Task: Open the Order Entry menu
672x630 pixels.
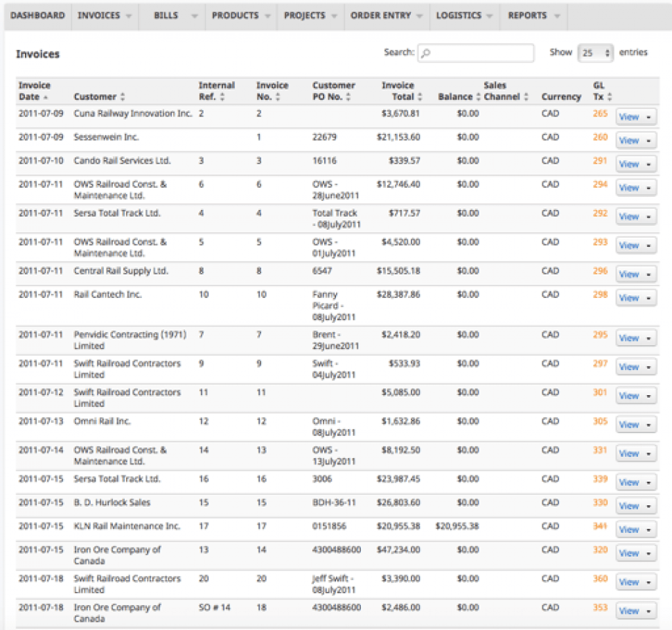Action: tap(387, 15)
